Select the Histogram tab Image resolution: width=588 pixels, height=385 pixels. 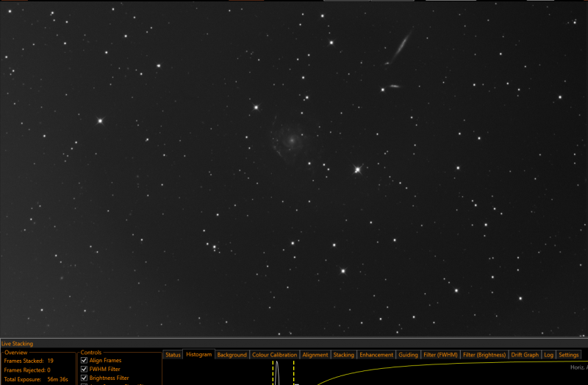(198, 354)
